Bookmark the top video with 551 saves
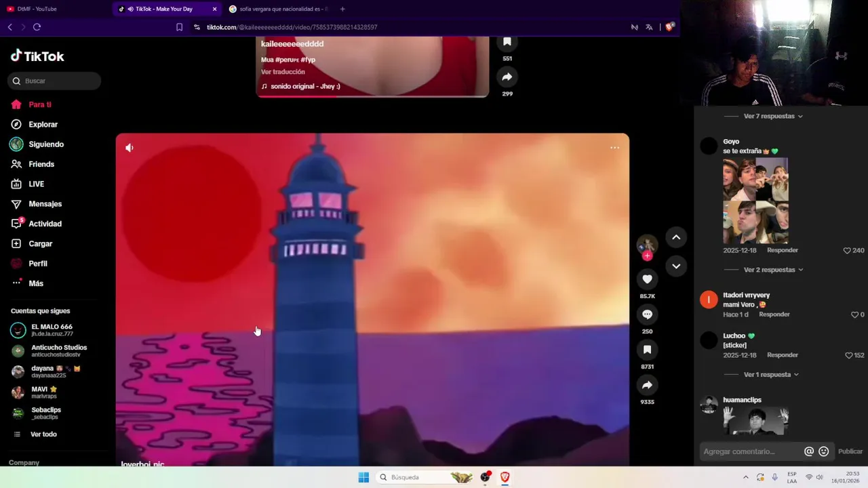Image resolution: width=868 pixels, height=488 pixels. pyautogui.click(x=507, y=42)
